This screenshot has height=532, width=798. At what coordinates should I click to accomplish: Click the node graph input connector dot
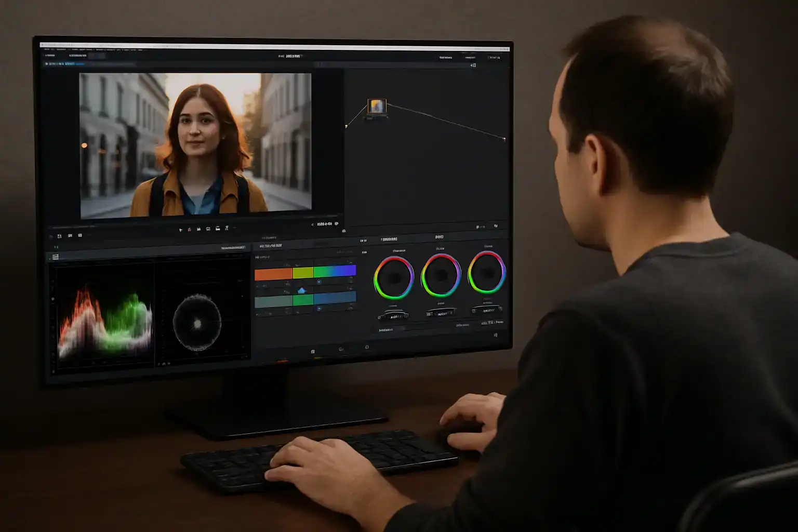coord(346,126)
